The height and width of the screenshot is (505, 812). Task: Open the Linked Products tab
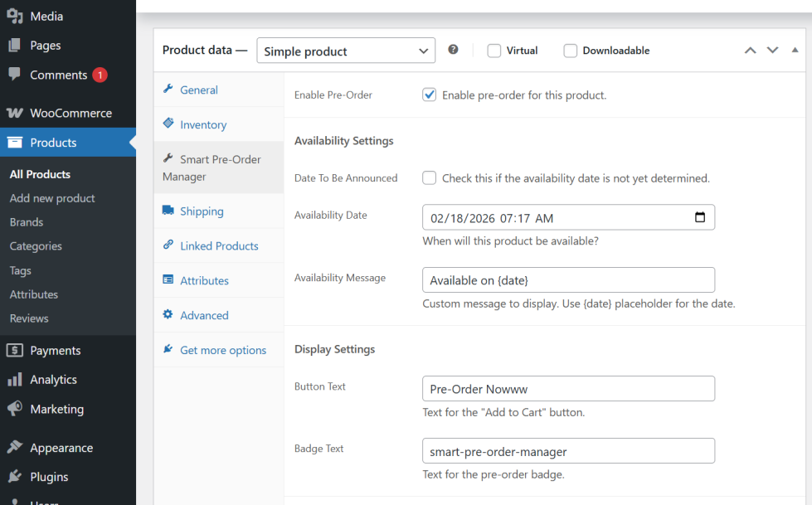click(219, 245)
